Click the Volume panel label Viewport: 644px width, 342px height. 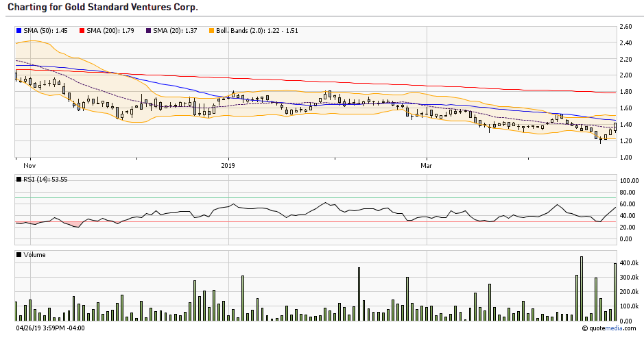coord(34,255)
